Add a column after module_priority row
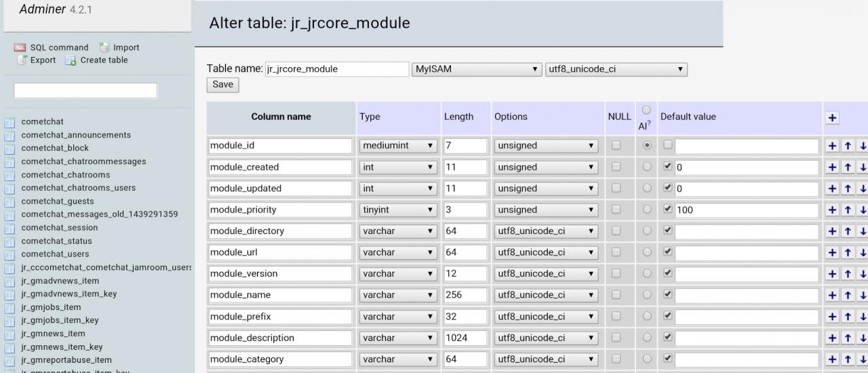Image resolution: width=868 pixels, height=373 pixels. (832, 210)
